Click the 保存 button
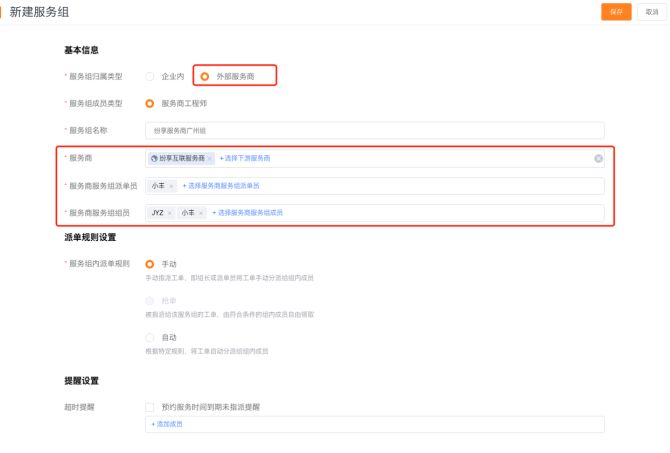Image resolution: width=670 pixels, height=453 pixels. (x=616, y=12)
